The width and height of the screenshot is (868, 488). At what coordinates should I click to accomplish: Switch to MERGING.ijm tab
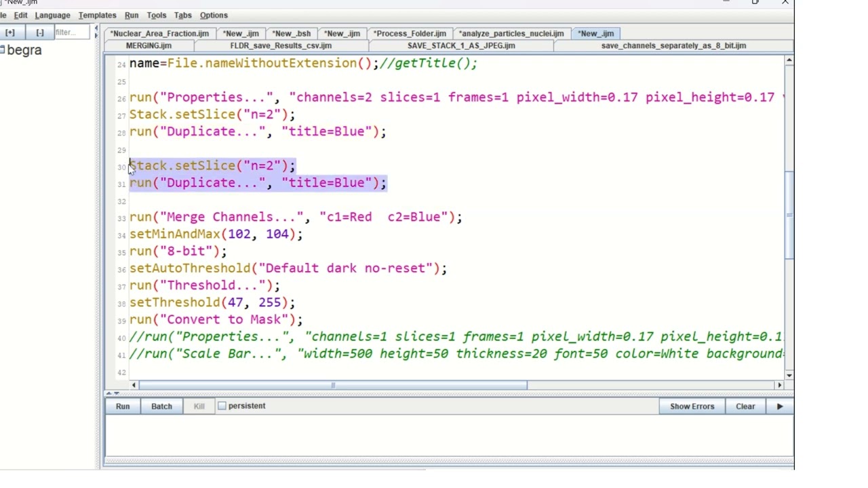(x=149, y=45)
